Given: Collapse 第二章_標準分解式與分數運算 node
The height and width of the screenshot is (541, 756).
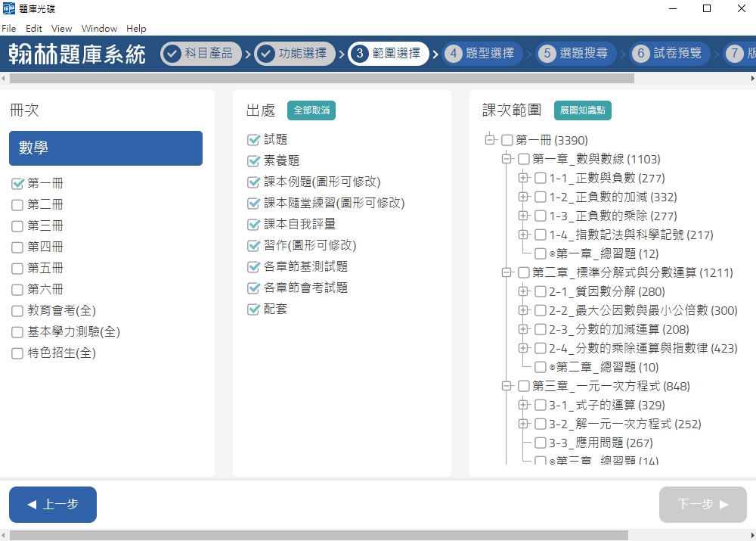Looking at the screenshot, I should pos(507,272).
